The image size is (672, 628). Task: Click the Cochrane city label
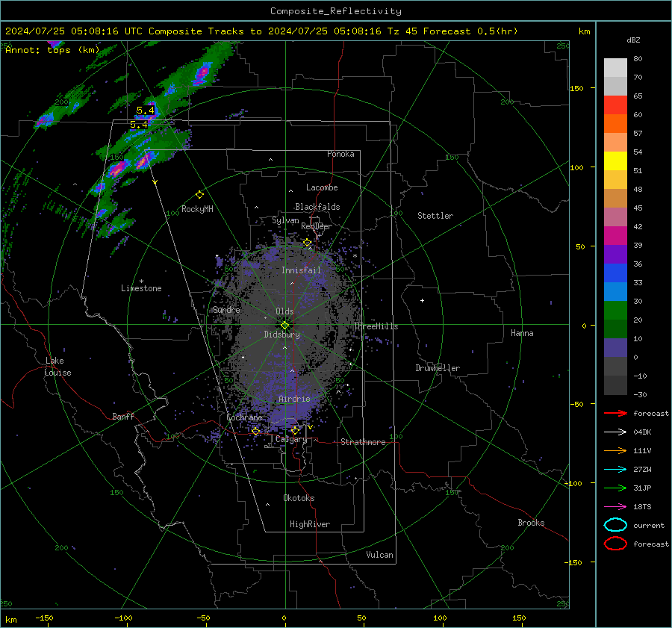coord(244,417)
